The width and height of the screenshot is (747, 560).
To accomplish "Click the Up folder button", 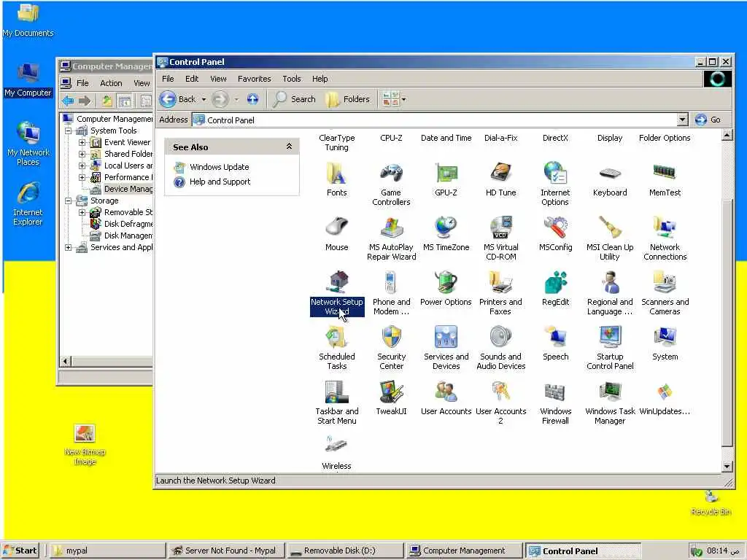I will pos(252,99).
